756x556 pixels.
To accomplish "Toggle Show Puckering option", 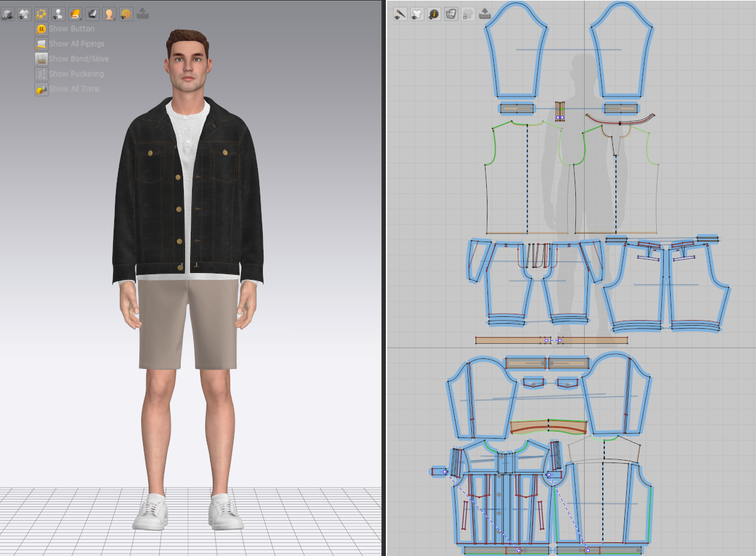I will click(x=70, y=74).
